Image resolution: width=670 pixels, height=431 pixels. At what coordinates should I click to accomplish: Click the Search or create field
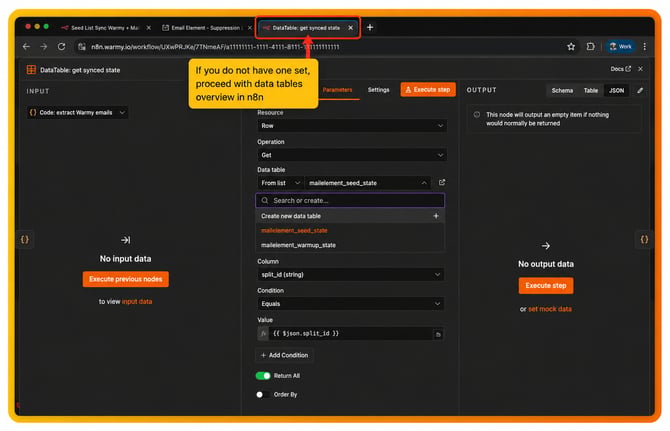350,200
